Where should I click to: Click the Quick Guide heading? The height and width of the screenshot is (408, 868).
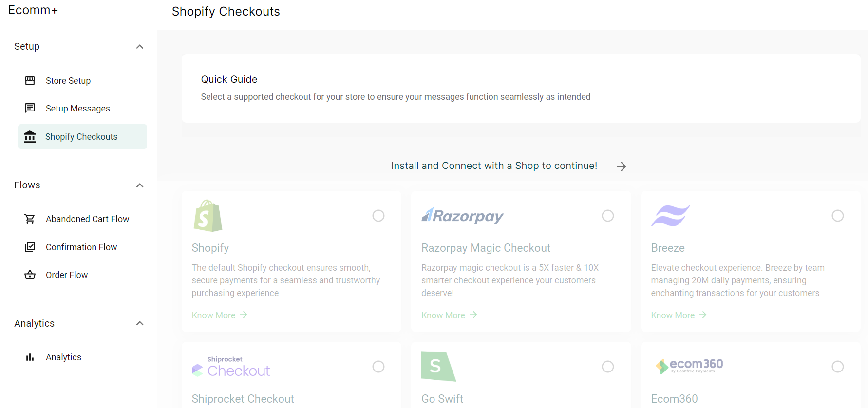tap(229, 79)
